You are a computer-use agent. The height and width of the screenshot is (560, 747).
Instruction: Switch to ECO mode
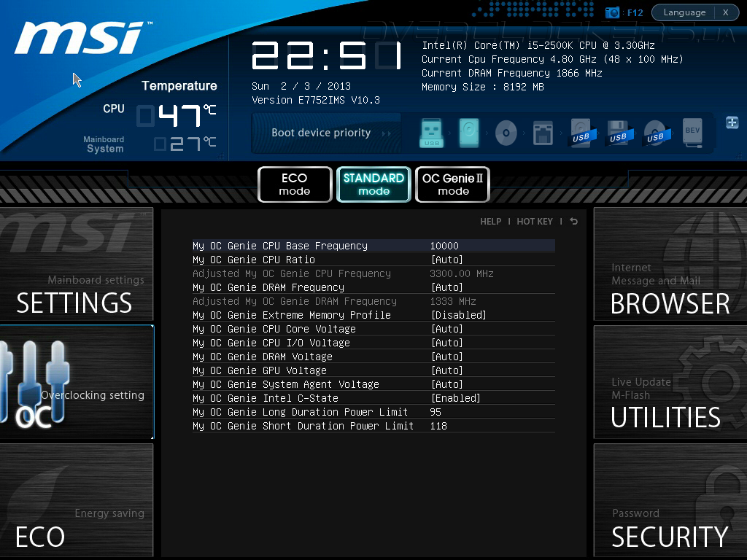tap(295, 184)
